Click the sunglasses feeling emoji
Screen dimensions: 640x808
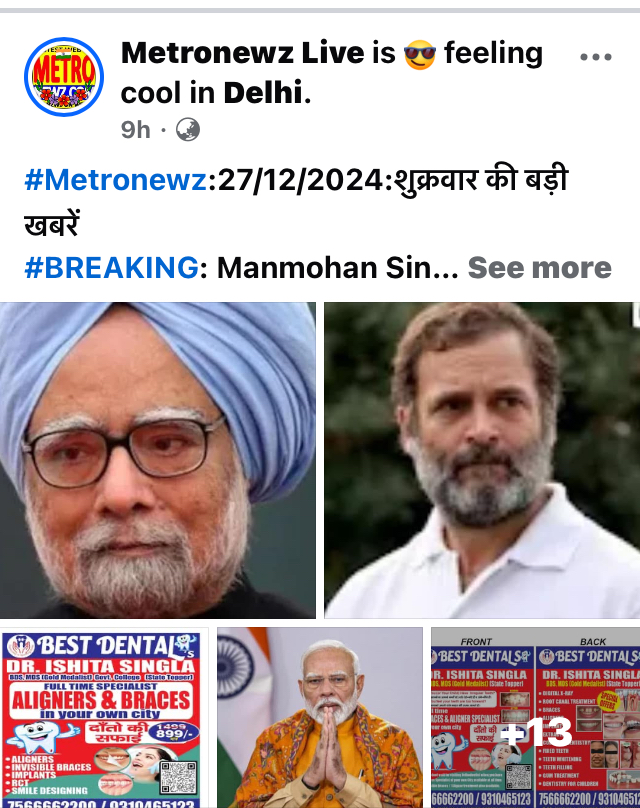click(420, 54)
